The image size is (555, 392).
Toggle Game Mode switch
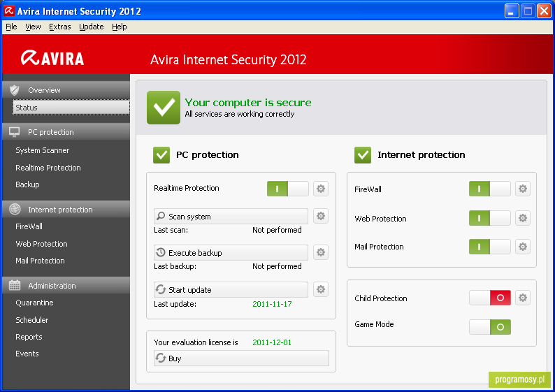coord(490,327)
